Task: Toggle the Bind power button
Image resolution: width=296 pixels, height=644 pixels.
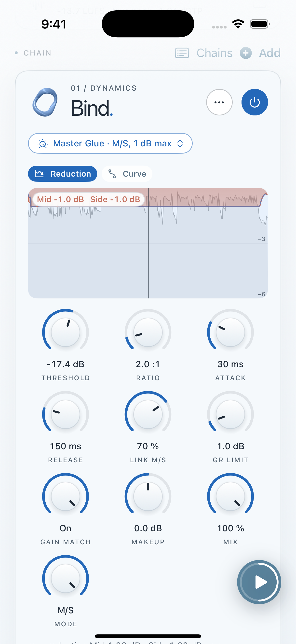Action: pyautogui.click(x=255, y=102)
